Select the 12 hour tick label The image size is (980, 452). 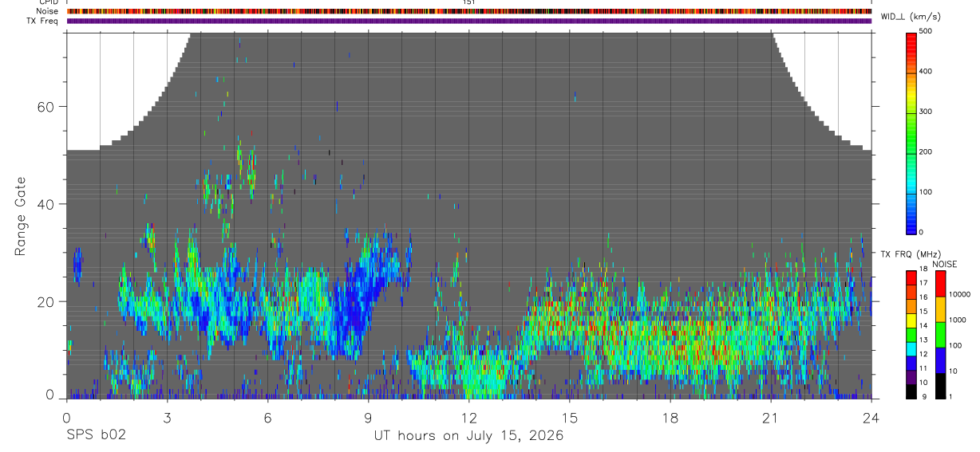click(x=469, y=417)
